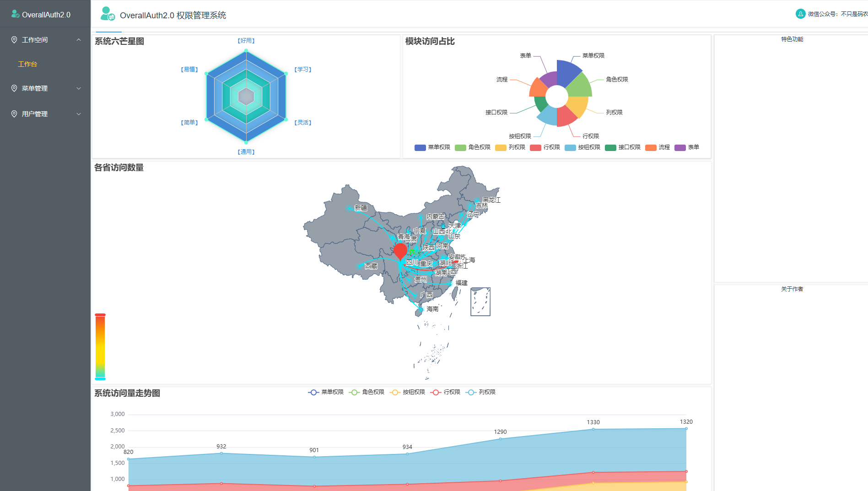Click the 新疆 province label on map

pos(361,208)
